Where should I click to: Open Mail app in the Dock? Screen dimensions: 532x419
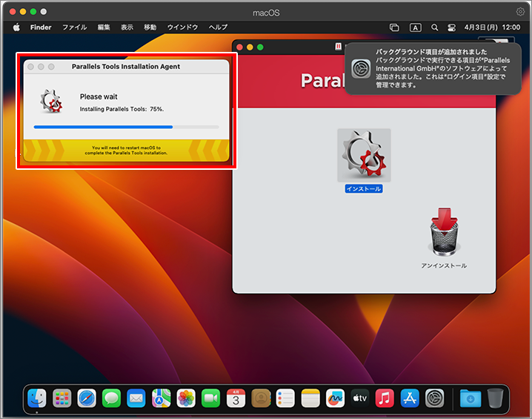click(136, 398)
